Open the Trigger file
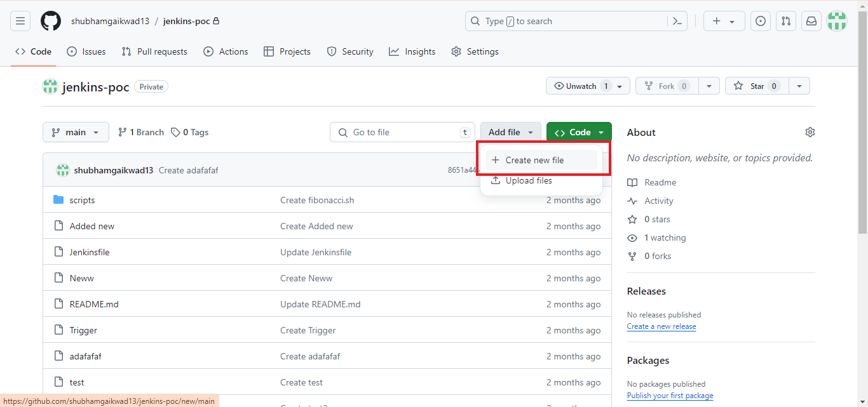 (83, 330)
